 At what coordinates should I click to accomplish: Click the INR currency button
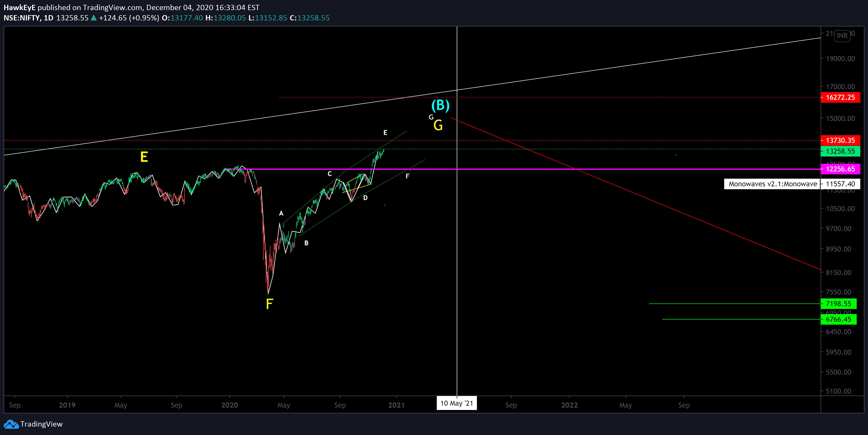(842, 36)
